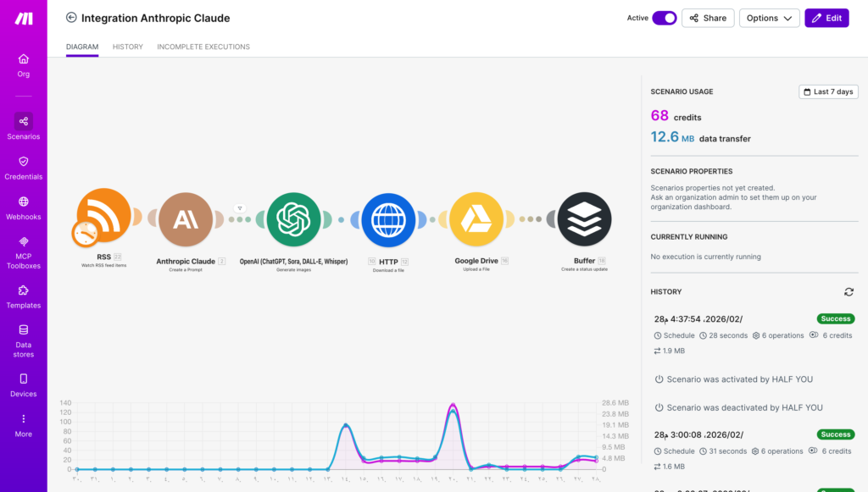Viewport: 868px width, 492px height.
Task: Select the Buffer module icon
Action: 584,219
